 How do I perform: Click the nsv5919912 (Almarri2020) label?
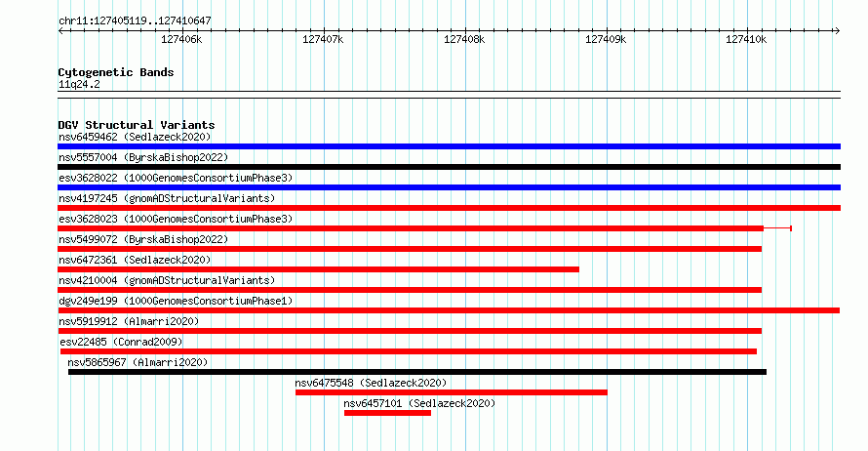point(129,321)
